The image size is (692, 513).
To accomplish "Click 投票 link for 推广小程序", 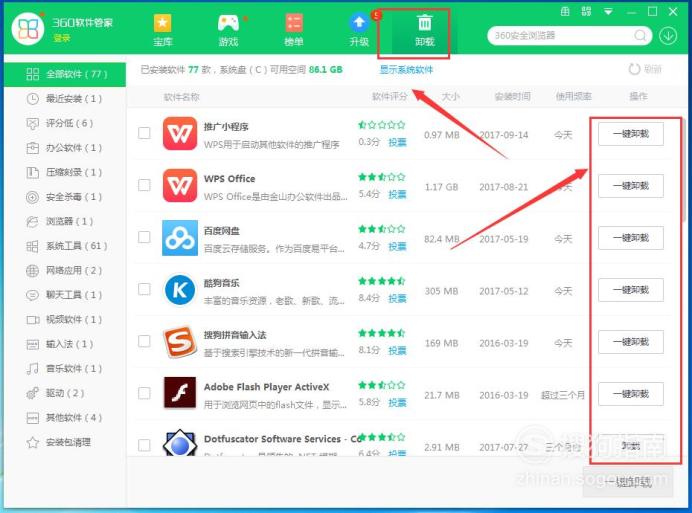I will [397, 142].
